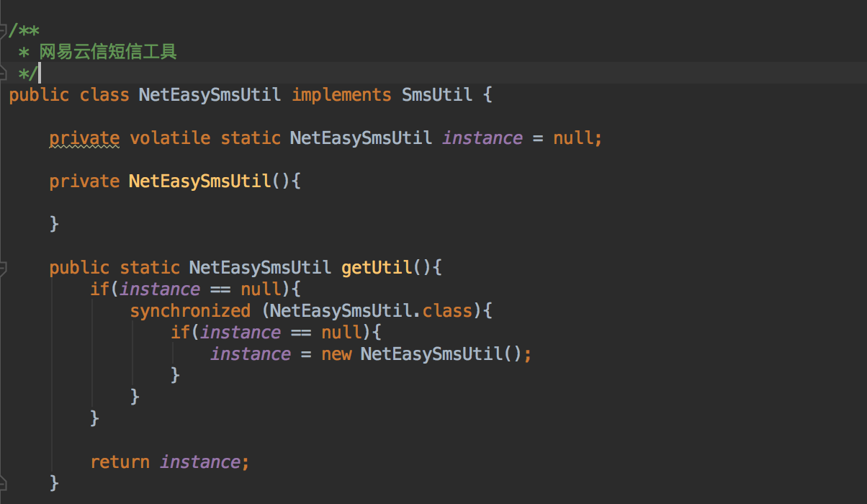Screen dimensions: 867x504
Task: Click the 'new' keyword in assignment
Action: click(336, 354)
